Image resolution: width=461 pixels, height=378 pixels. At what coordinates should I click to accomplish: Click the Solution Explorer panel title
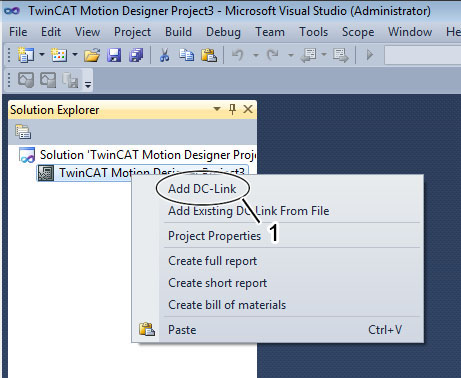pos(55,110)
